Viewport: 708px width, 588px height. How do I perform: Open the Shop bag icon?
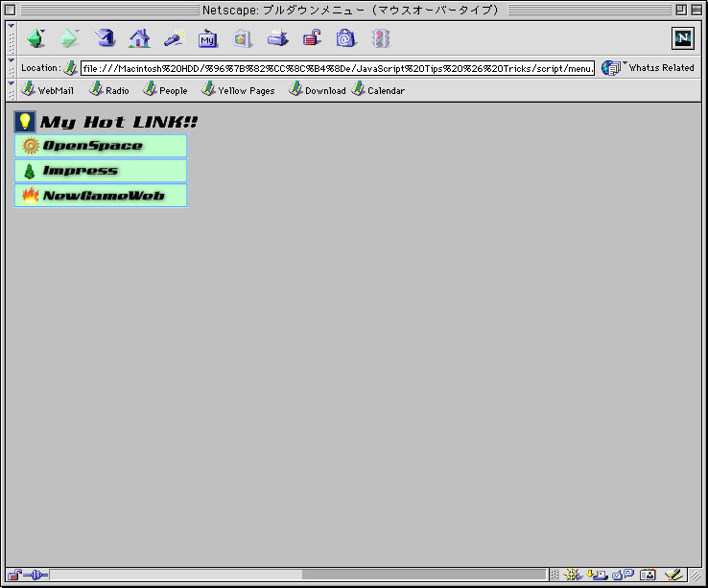point(346,38)
